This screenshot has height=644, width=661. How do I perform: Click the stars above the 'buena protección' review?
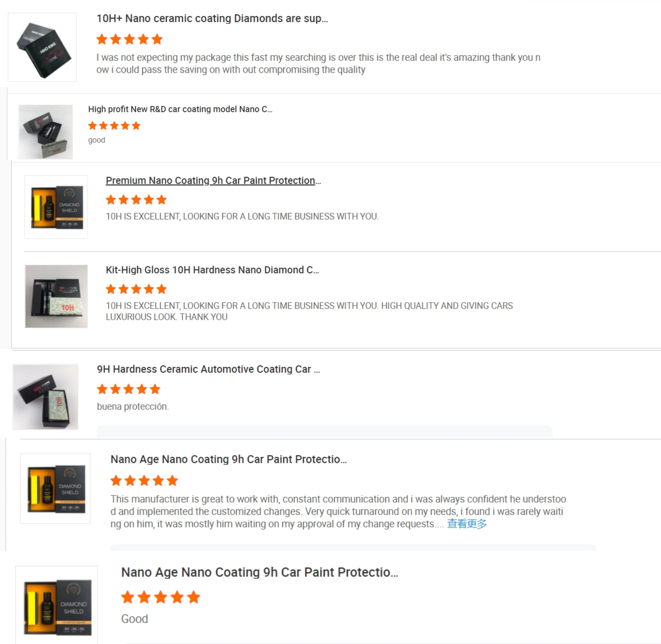tap(129, 389)
